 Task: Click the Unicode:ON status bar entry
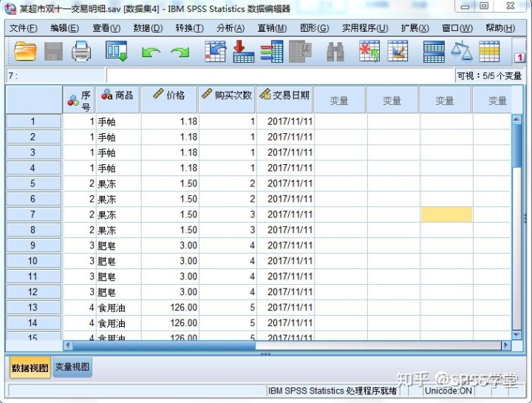click(448, 390)
